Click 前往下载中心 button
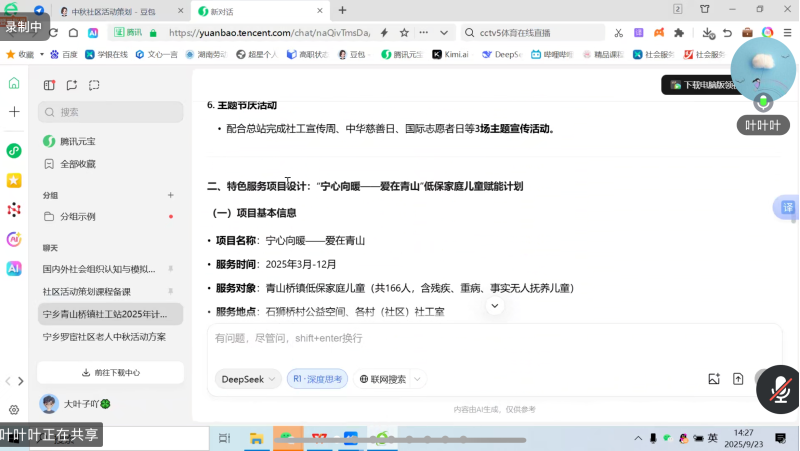The width and height of the screenshot is (800, 451). 110,373
